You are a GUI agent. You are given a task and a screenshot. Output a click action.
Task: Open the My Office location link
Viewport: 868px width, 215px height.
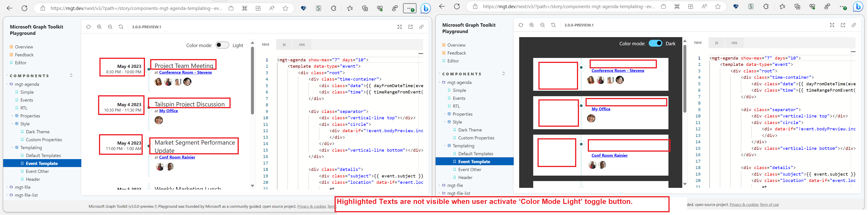[x=169, y=110]
